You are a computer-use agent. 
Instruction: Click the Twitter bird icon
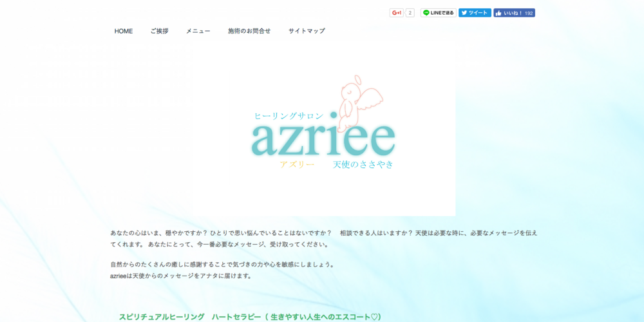coord(464,13)
